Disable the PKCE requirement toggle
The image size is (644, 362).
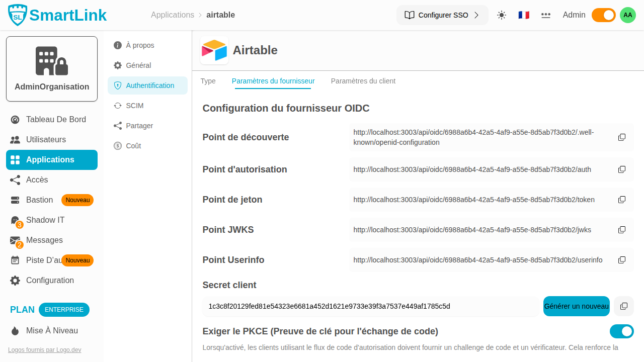pyautogui.click(x=621, y=331)
